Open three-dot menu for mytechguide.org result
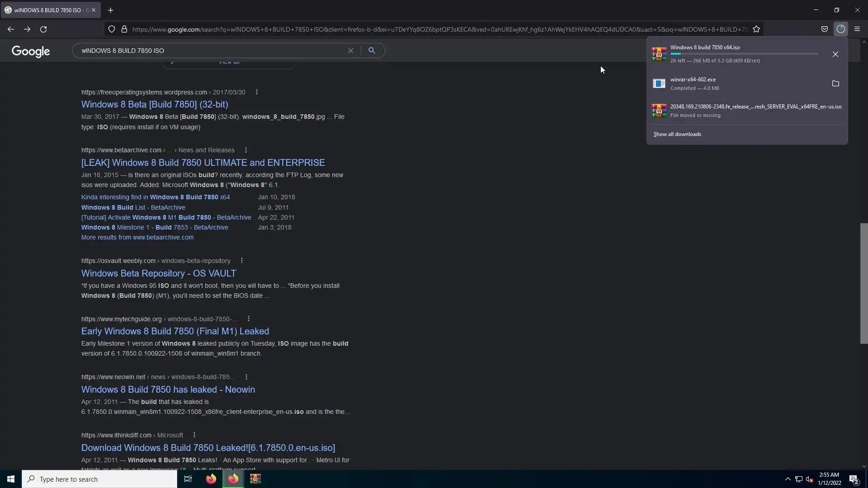 249,319
